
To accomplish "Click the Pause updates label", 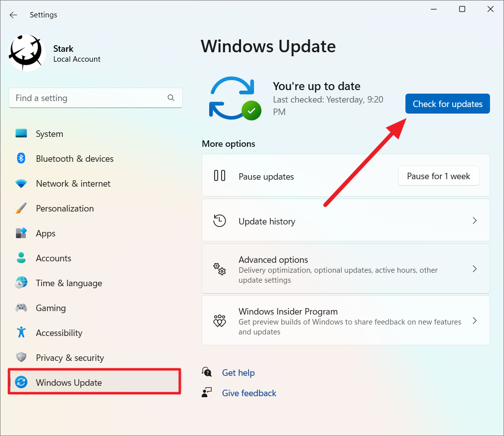I will pyautogui.click(x=266, y=177).
